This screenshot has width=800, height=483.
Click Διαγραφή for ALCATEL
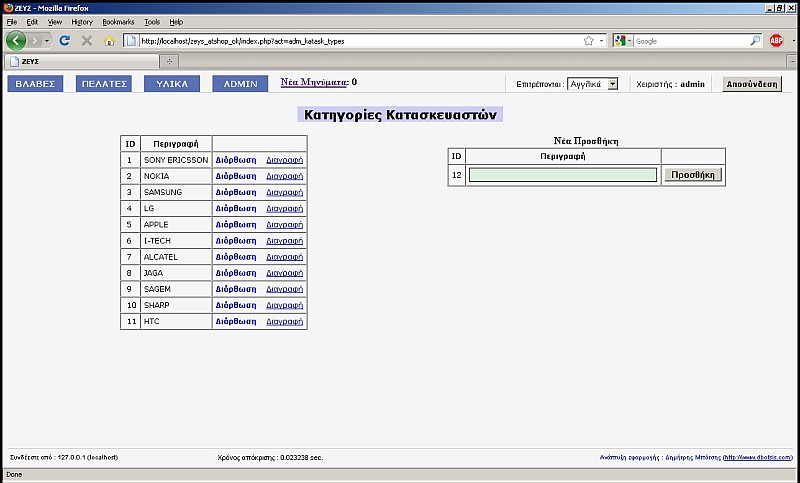click(285, 257)
